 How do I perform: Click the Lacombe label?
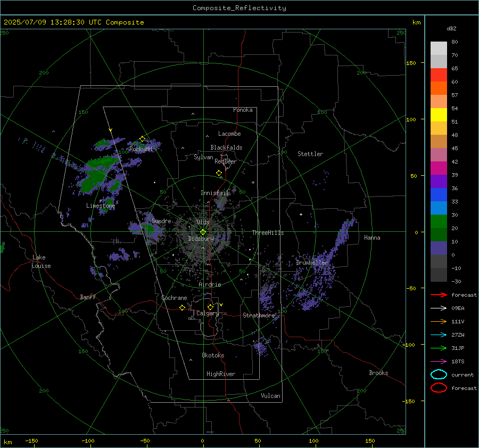click(229, 134)
